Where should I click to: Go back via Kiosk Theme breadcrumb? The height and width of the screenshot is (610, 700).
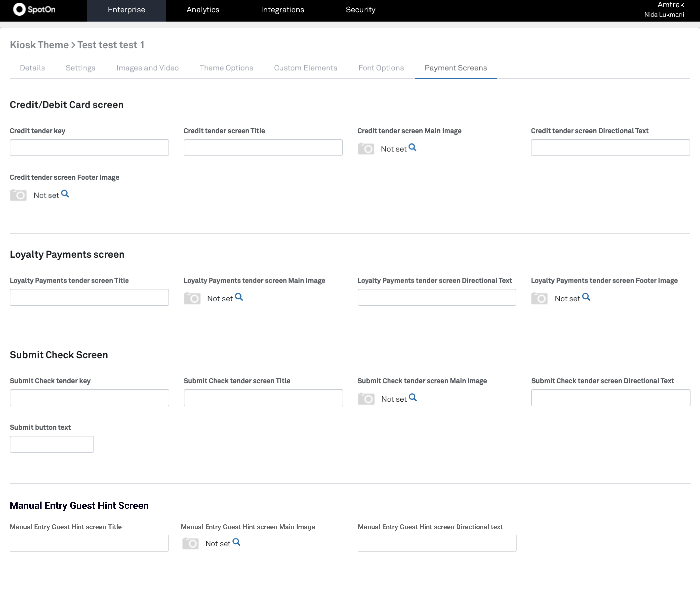(x=39, y=45)
